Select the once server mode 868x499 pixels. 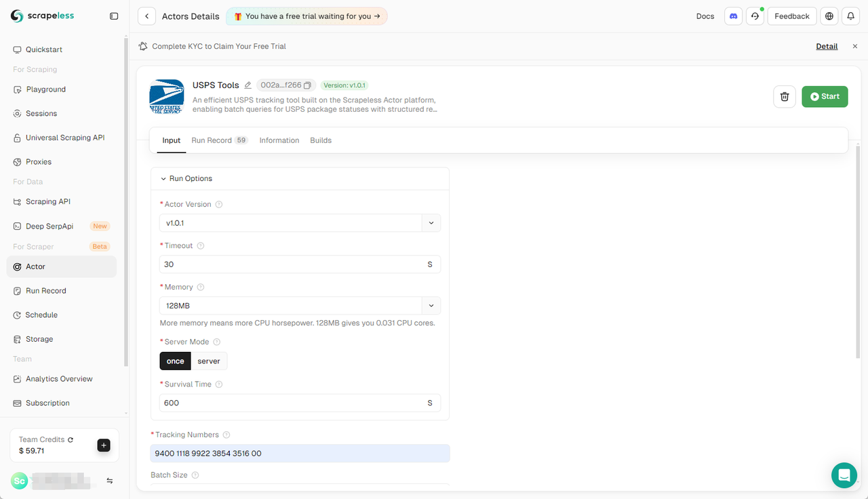(x=175, y=361)
